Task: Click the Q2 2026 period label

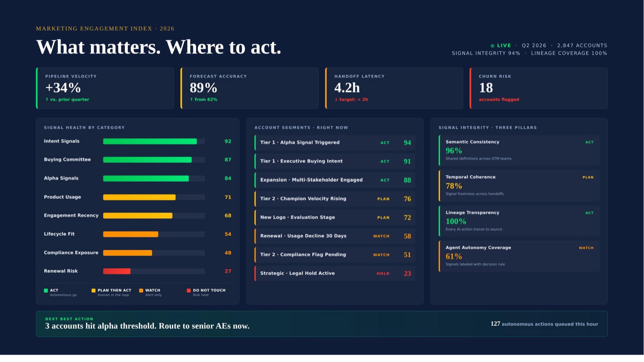Action: pos(534,46)
